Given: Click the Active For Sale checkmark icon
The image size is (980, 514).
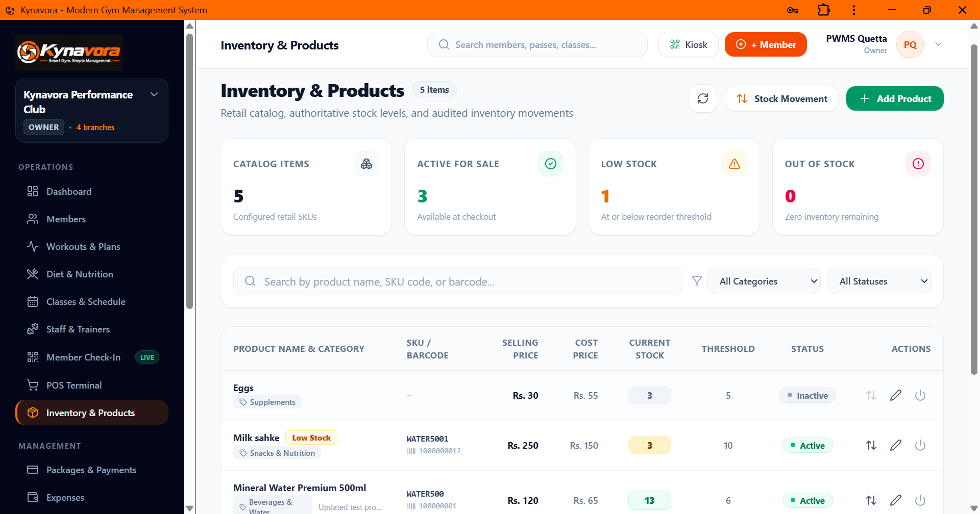Looking at the screenshot, I should [x=551, y=164].
